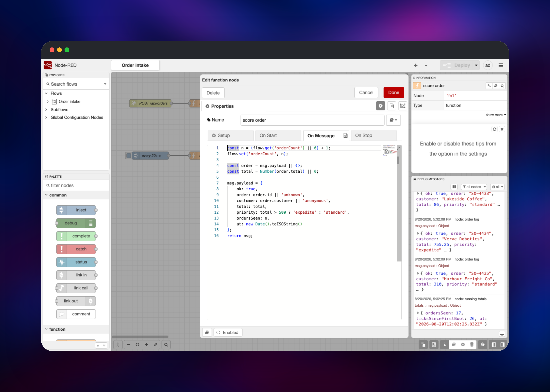The height and width of the screenshot is (392, 550).
Task: Click zoom-to-fit compress icon
Action: (155, 344)
